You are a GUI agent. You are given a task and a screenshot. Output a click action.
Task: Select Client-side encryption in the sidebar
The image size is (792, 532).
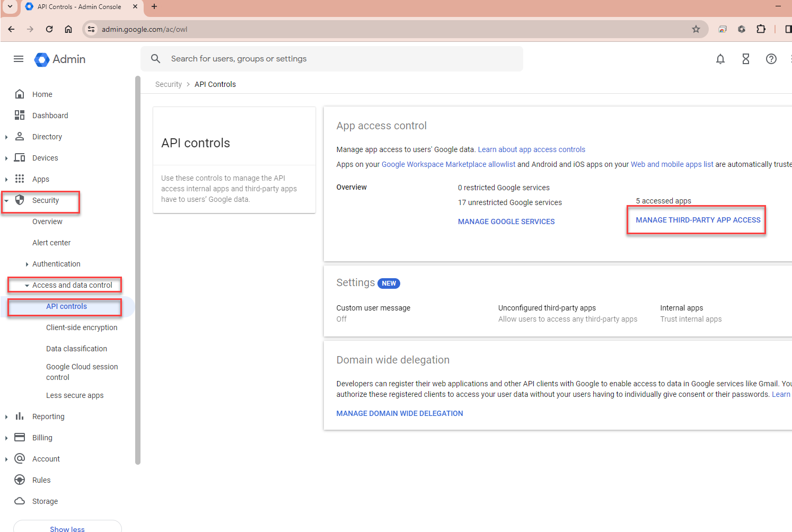[82, 327]
